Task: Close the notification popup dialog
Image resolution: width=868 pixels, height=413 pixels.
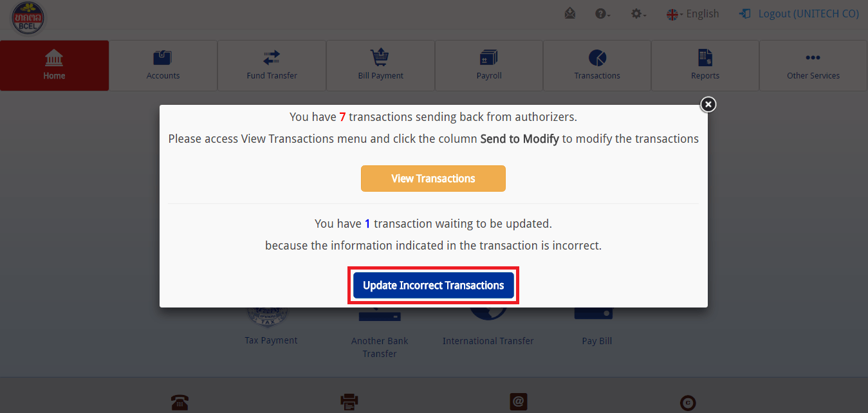Action: pos(708,104)
